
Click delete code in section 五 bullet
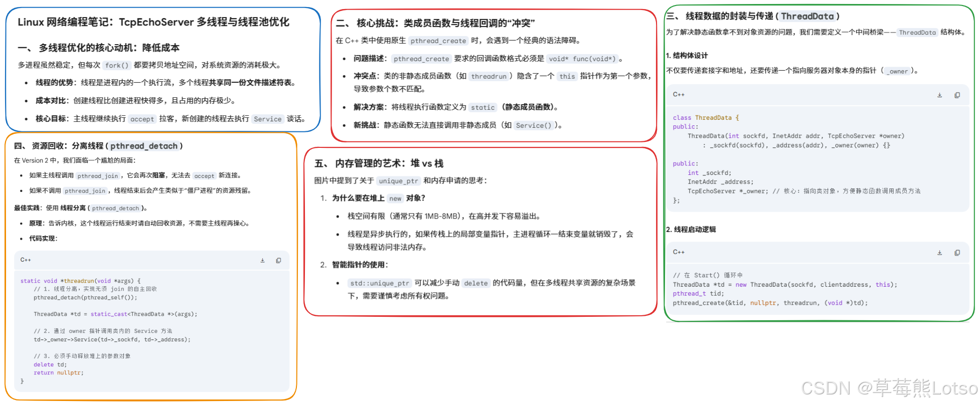pos(475,283)
